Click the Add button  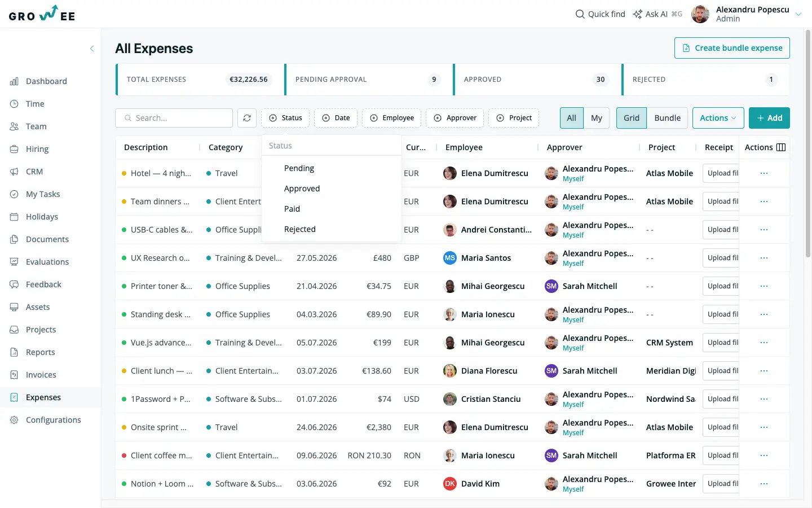tap(769, 118)
